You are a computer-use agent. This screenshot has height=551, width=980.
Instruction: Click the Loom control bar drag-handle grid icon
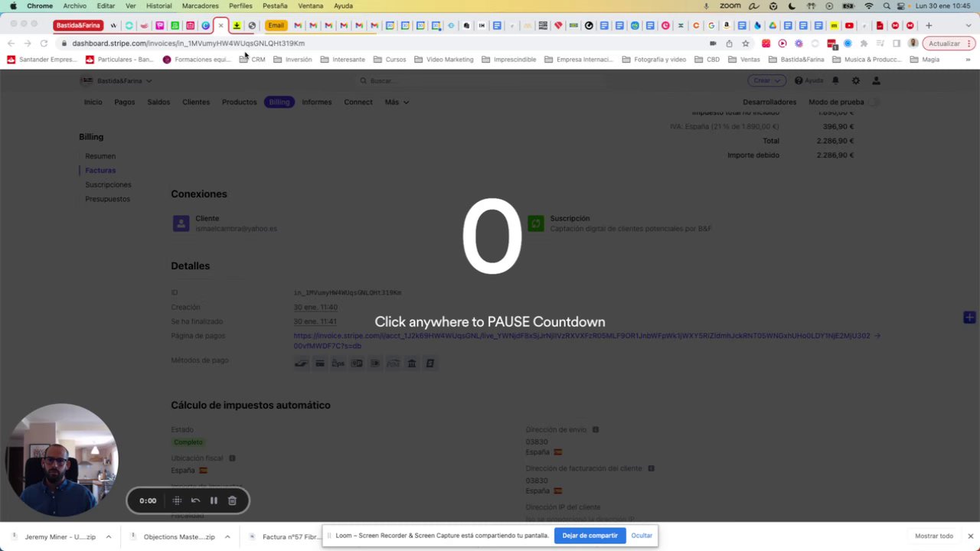177,500
